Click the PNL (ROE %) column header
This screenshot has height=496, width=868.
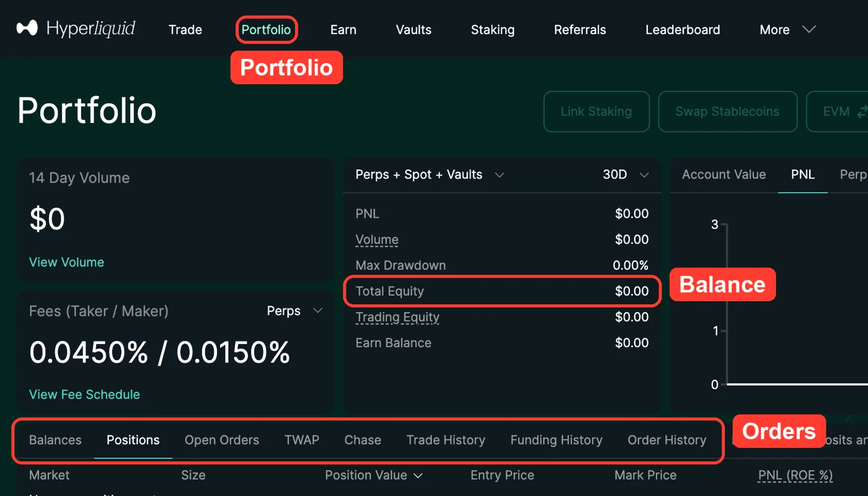(795, 476)
